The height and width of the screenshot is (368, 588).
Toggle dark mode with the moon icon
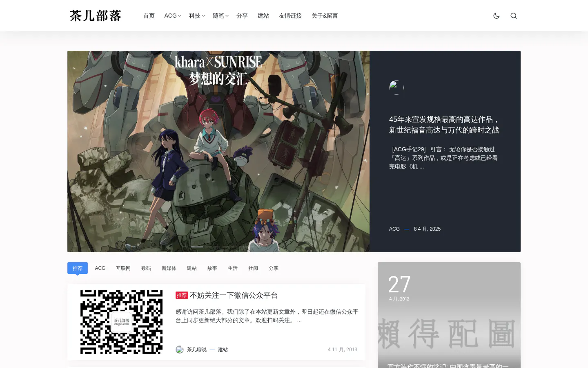click(x=497, y=16)
